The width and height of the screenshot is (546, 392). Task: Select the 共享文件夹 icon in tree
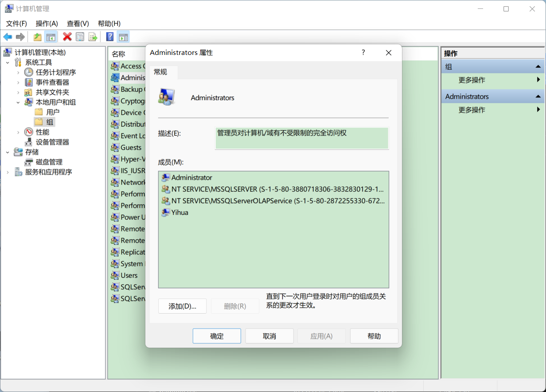click(x=28, y=92)
